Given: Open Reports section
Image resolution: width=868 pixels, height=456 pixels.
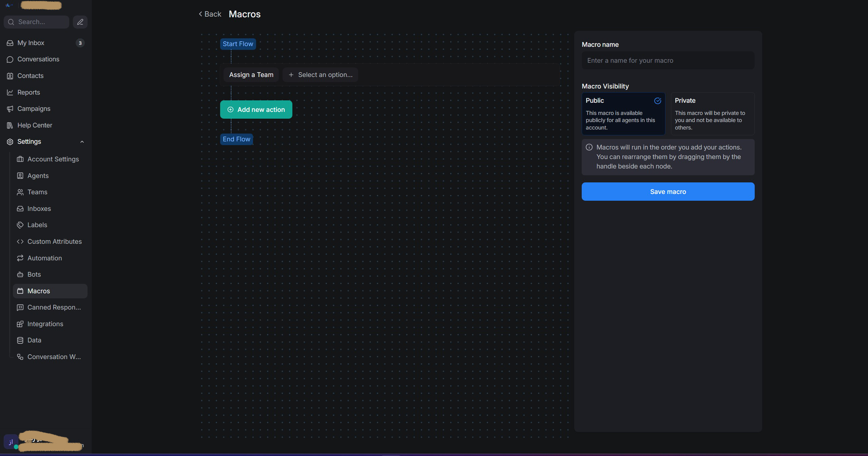Looking at the screenshot, I should [45, 92].
